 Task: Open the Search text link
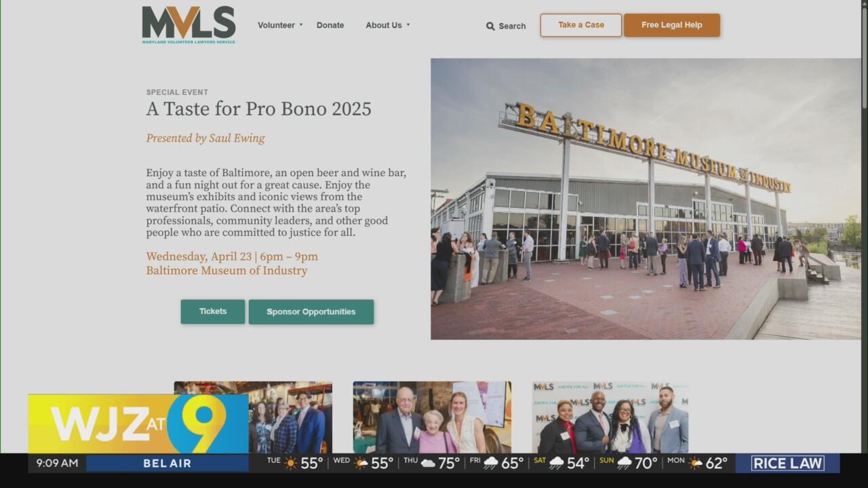pyautogui.click(x=512, y=26)
